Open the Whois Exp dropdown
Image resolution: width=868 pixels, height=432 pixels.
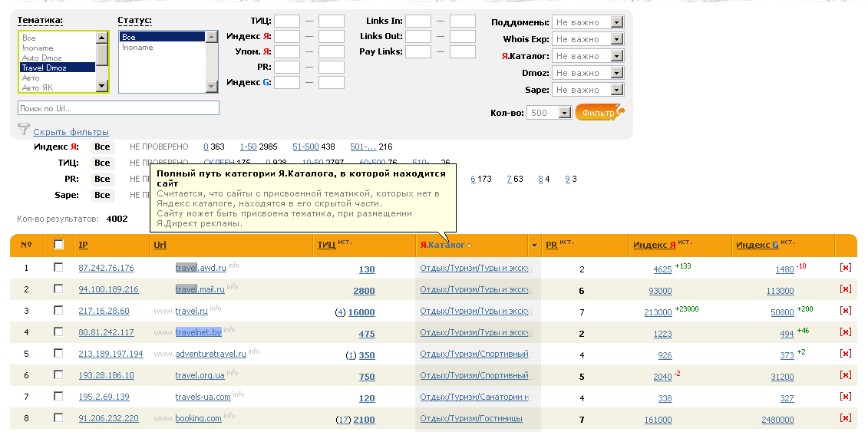pos(616,39)
